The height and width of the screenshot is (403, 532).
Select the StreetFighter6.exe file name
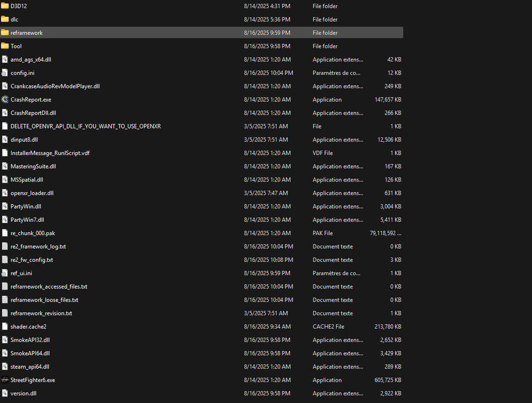click(33, 380)
